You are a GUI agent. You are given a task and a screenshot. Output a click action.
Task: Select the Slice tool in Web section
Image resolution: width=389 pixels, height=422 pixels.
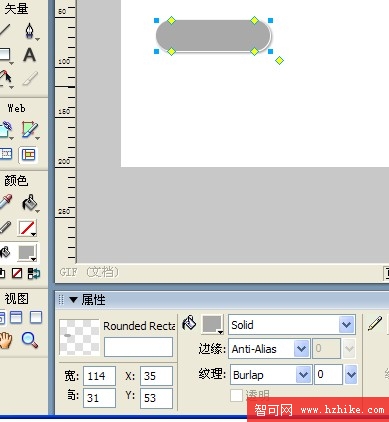click(x=29, y=130)
